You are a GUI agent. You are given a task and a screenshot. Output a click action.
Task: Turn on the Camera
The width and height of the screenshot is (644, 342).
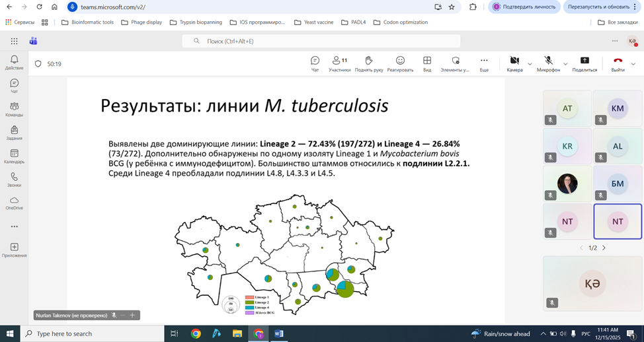coord(514,63)
